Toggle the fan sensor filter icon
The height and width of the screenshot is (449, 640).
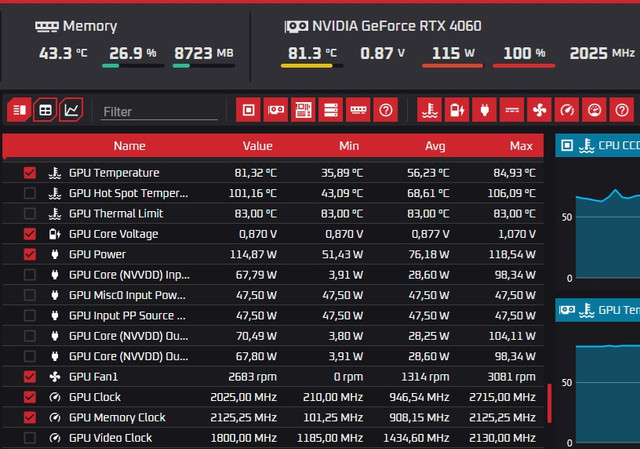coord(539,110)
